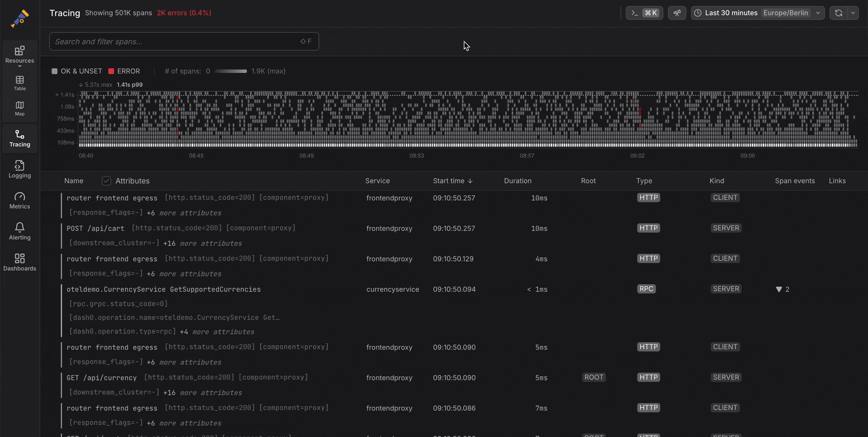Go to Metrics in the sidebar
Viewport: 868px width, 437px height.
[20, 201]
